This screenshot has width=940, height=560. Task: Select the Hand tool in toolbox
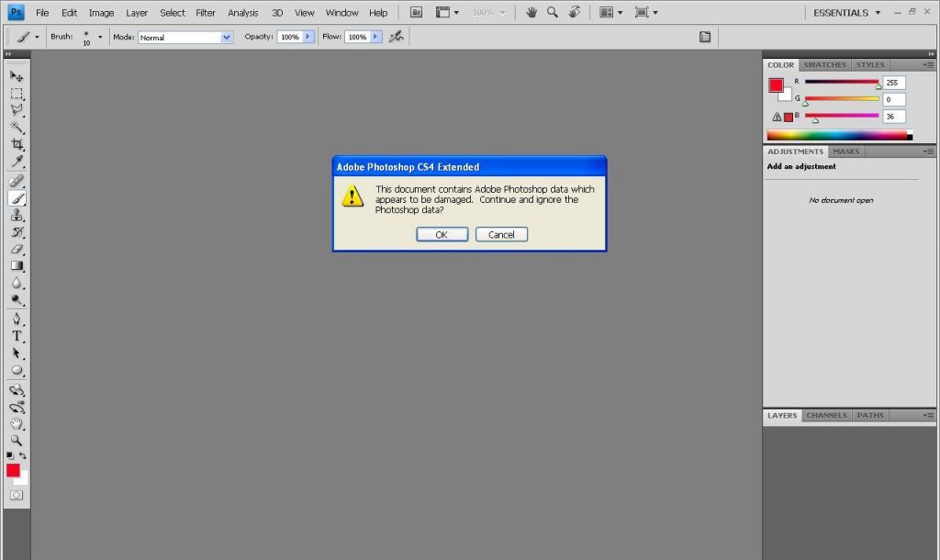(17, 424)
